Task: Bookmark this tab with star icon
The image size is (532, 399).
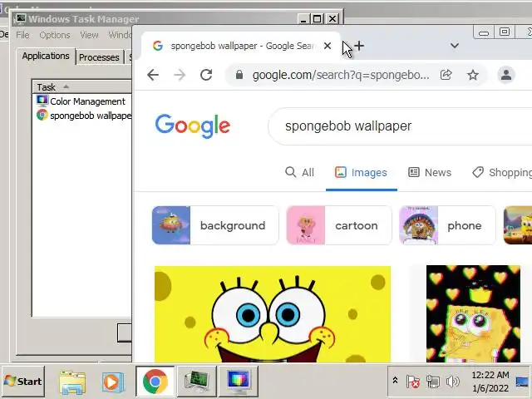Action: click(x=473, y=75)
